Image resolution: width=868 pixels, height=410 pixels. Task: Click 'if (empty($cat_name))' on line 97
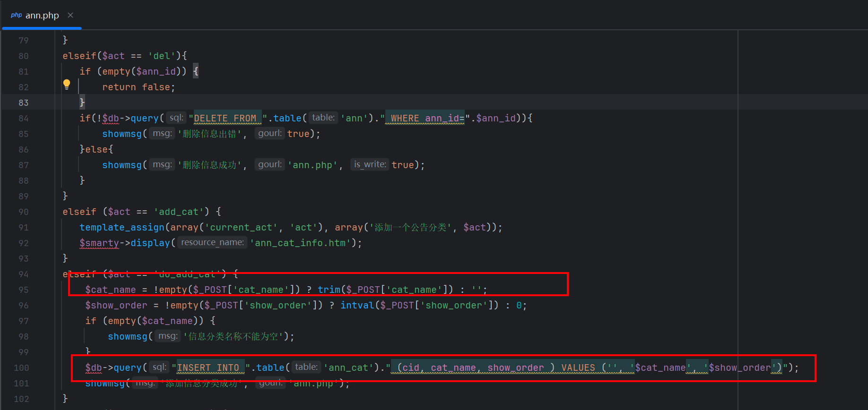[144, 321]
